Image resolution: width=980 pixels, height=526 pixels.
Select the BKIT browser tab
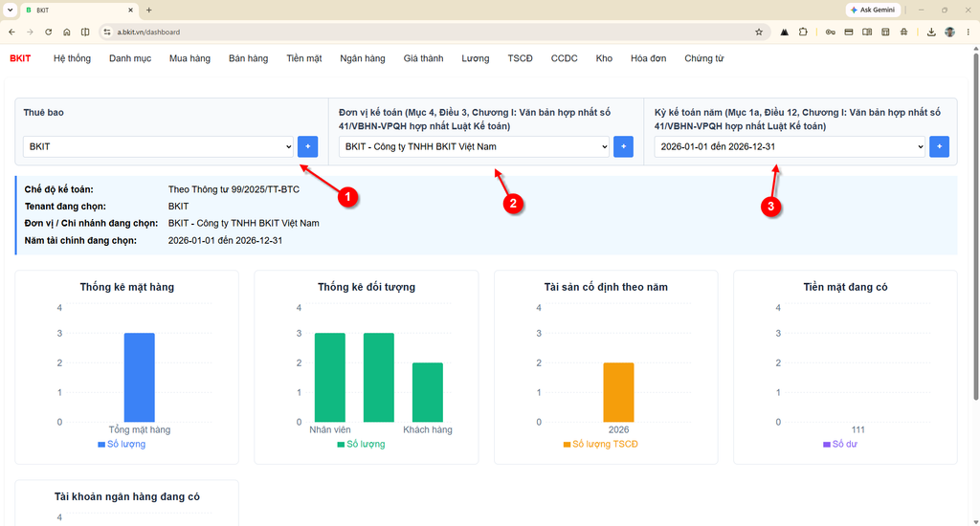(78, 10)
